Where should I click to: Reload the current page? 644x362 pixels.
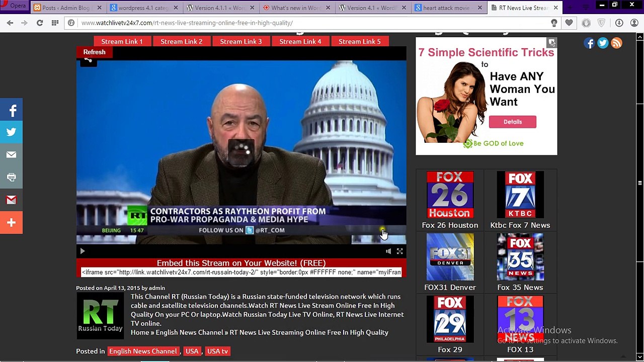tap(40, 23)
